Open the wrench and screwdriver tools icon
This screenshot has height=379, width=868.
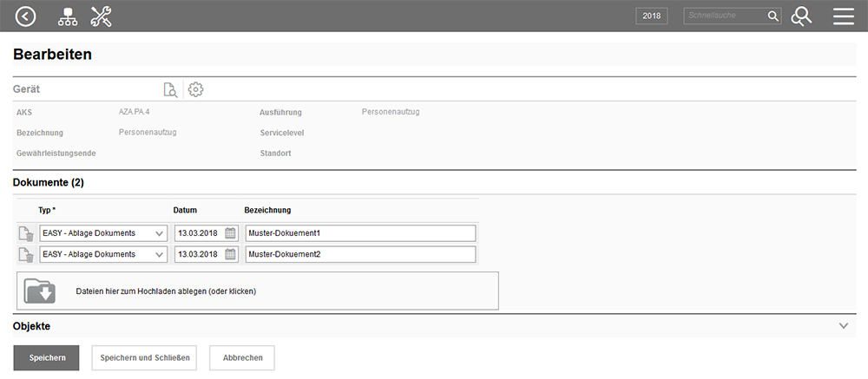tap(102, 16)
